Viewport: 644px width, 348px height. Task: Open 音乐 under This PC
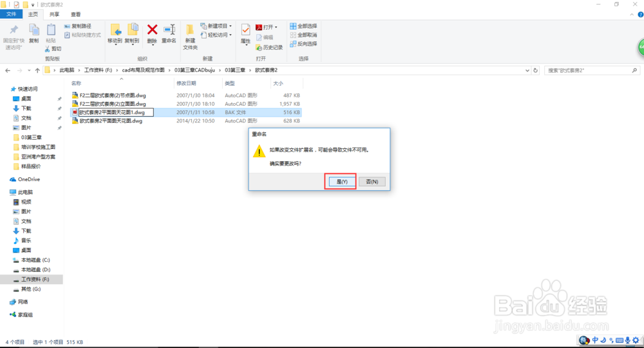26,241
